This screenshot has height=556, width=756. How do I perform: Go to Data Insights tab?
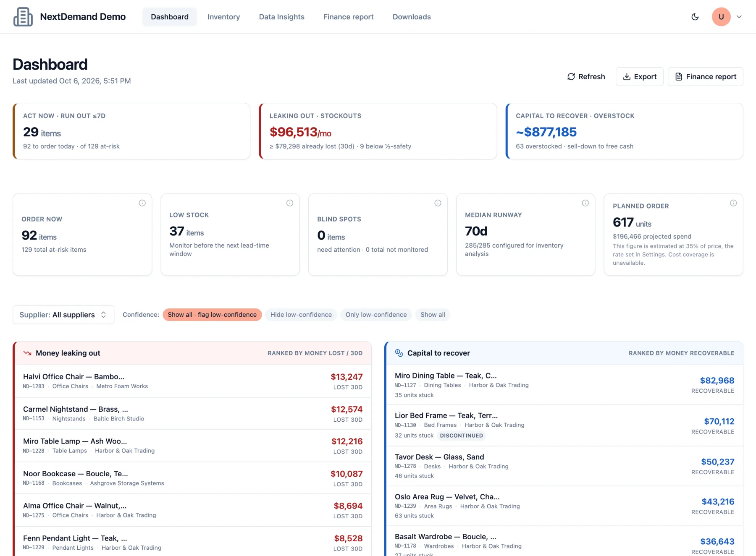(x=282, y=17)
